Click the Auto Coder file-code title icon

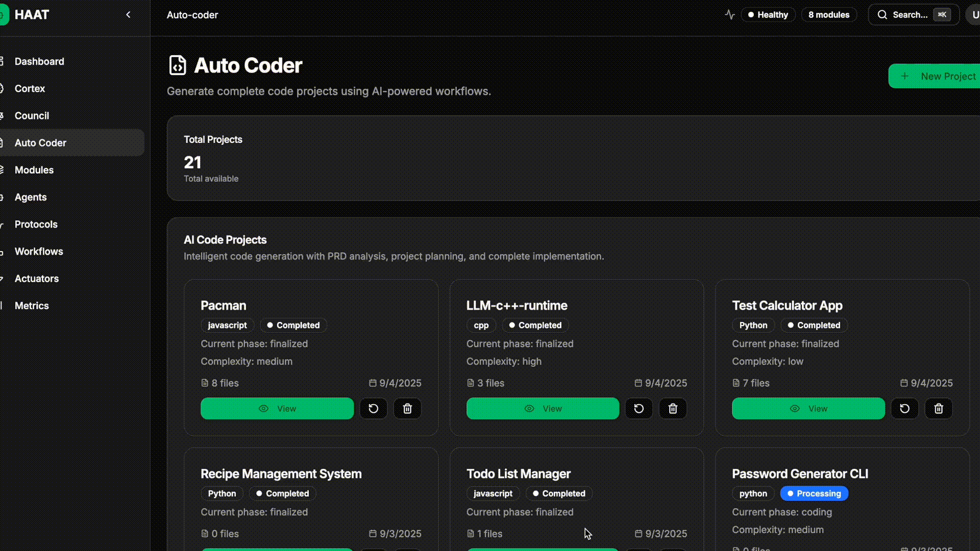point(178,65)
